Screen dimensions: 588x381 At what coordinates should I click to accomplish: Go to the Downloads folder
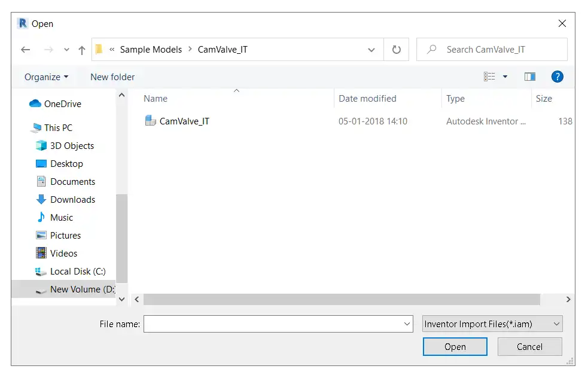pos(72,200)
